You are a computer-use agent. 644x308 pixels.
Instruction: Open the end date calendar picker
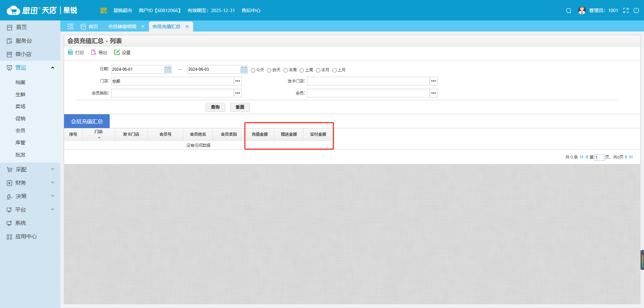[x=244, y=69]
